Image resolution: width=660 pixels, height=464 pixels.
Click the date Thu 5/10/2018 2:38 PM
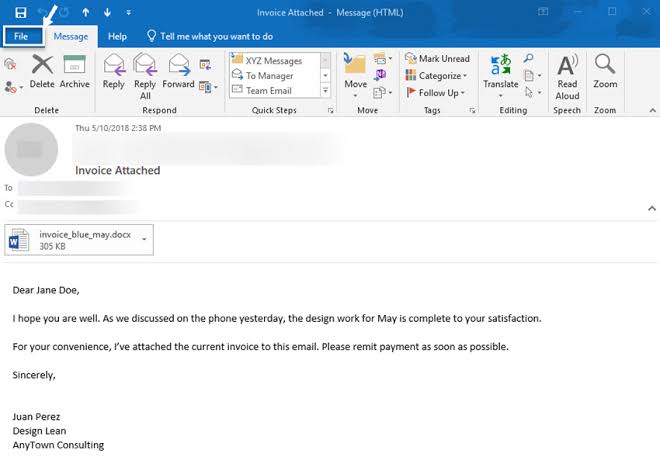[x=118, y=128]
